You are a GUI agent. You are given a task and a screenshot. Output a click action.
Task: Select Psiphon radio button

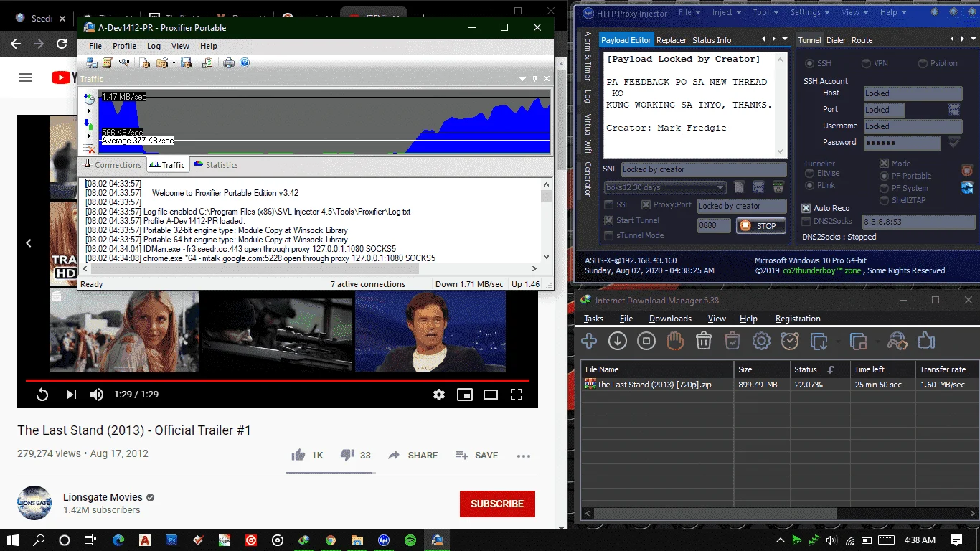point(923,63)
